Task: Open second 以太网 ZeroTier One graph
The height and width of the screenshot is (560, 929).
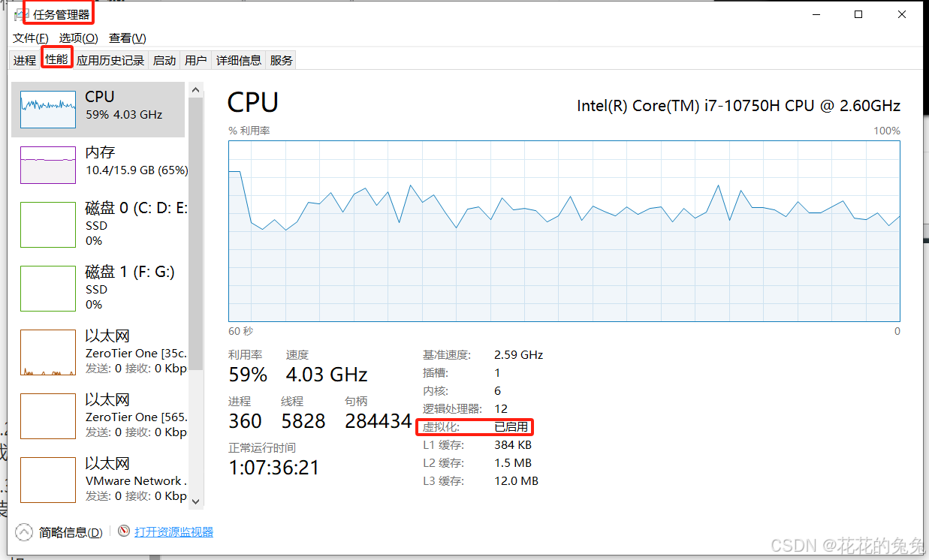Action: 48,416
